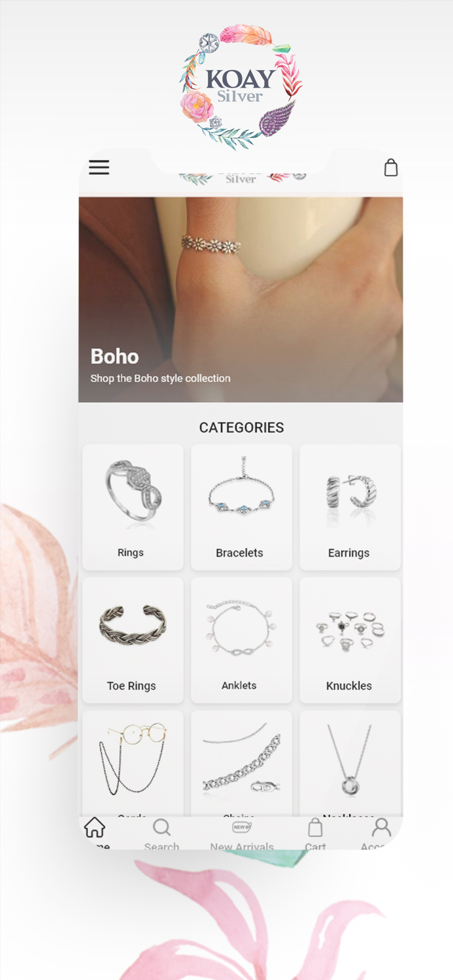The image size is (453, 980).
Task: Open the Knuckles category
Action: pos(350,640)
